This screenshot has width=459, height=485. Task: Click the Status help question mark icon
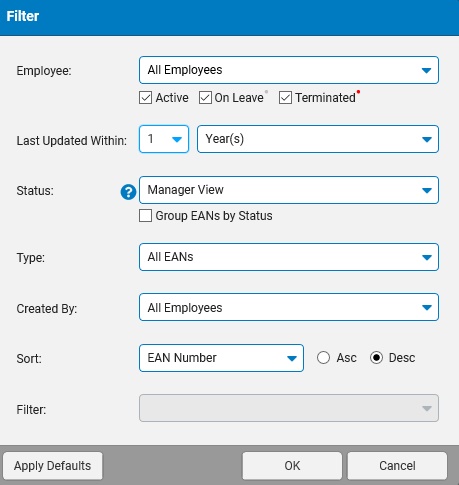point(128,192)
